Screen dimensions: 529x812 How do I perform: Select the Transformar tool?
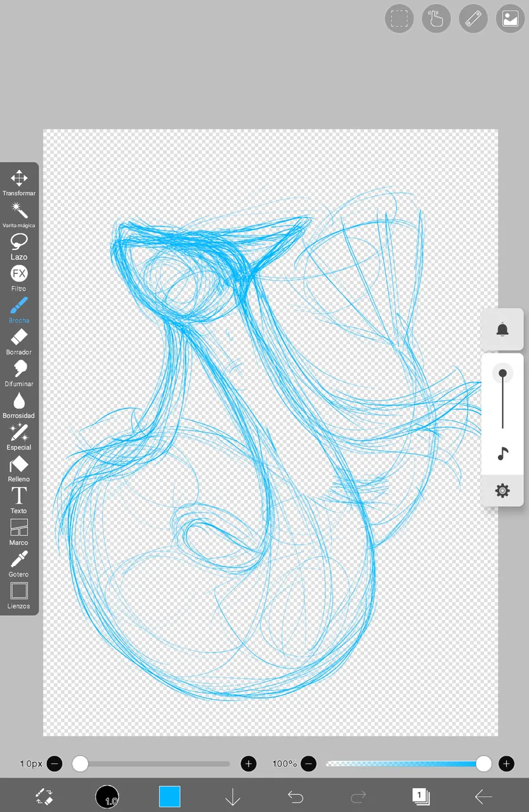tap(19, 182)
